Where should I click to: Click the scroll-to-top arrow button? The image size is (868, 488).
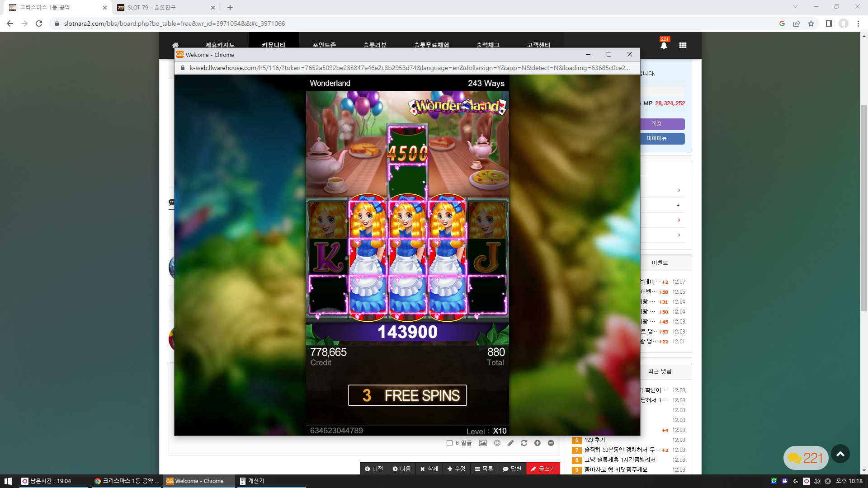pos(840,454)
